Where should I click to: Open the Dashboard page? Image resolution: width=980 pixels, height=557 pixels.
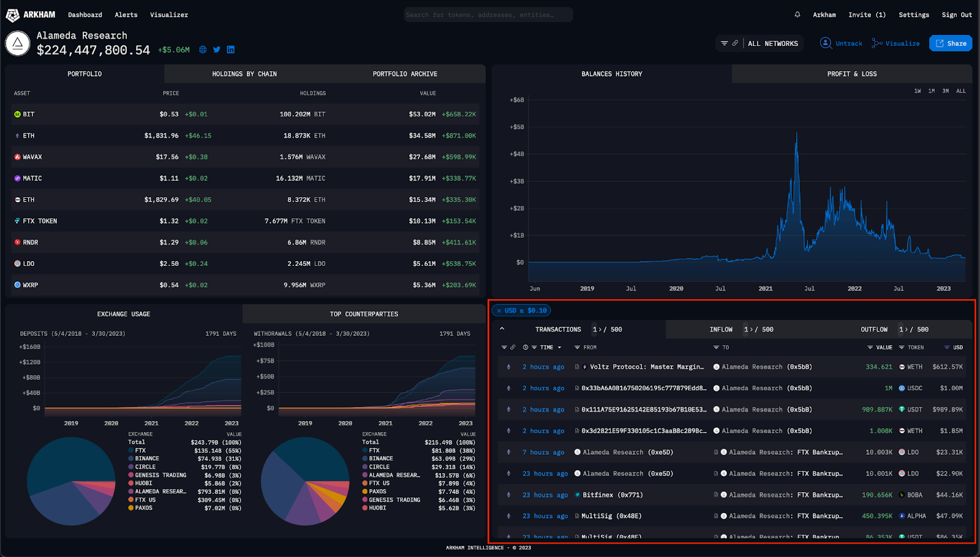pyautogui.click(x=85, y=15)
